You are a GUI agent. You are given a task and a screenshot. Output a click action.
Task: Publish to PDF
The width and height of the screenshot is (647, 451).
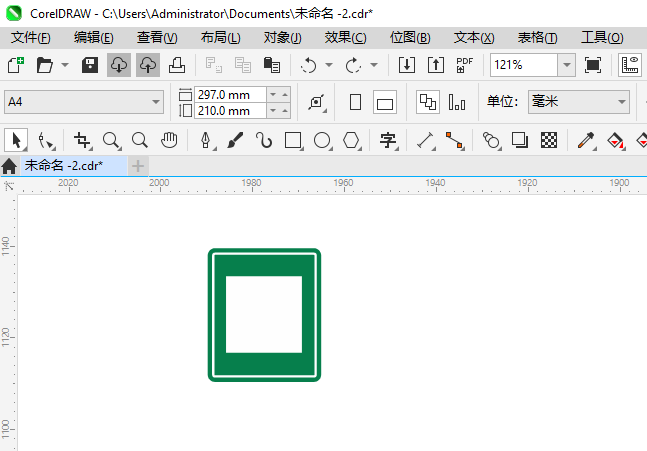[465, 65]
